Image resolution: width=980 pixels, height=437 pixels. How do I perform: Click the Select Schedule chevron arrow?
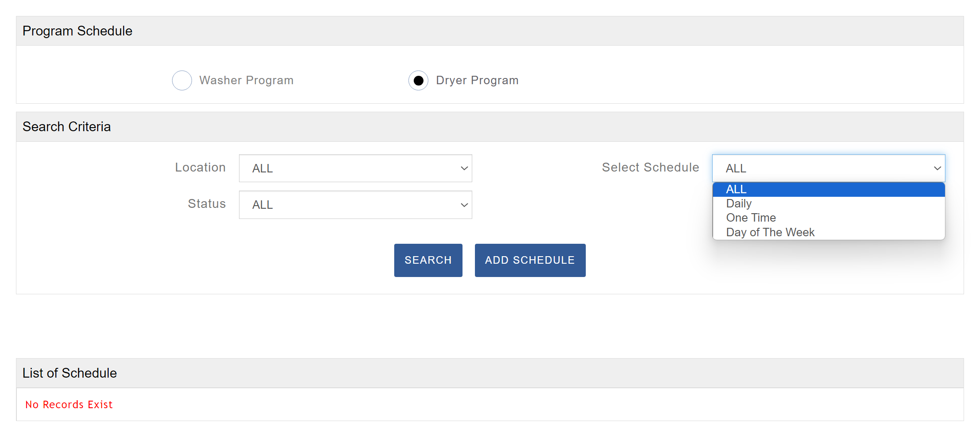pos(937,168)
